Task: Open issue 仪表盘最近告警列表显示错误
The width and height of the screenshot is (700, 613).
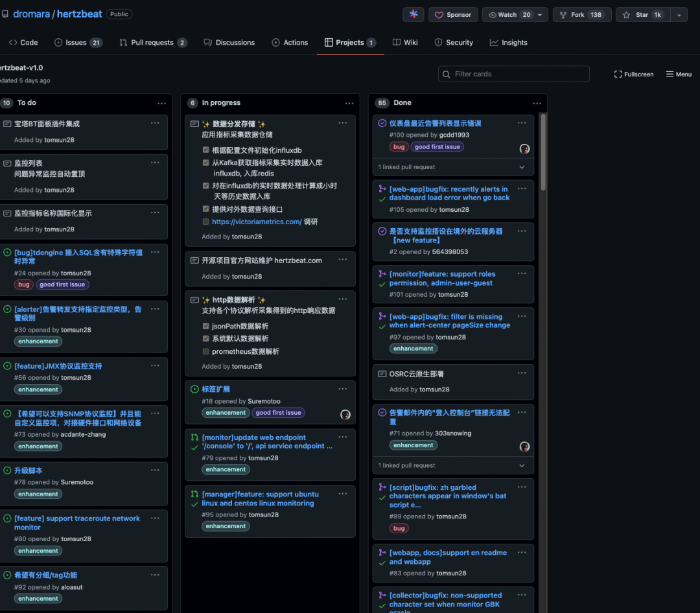Action: pos(436,123)
